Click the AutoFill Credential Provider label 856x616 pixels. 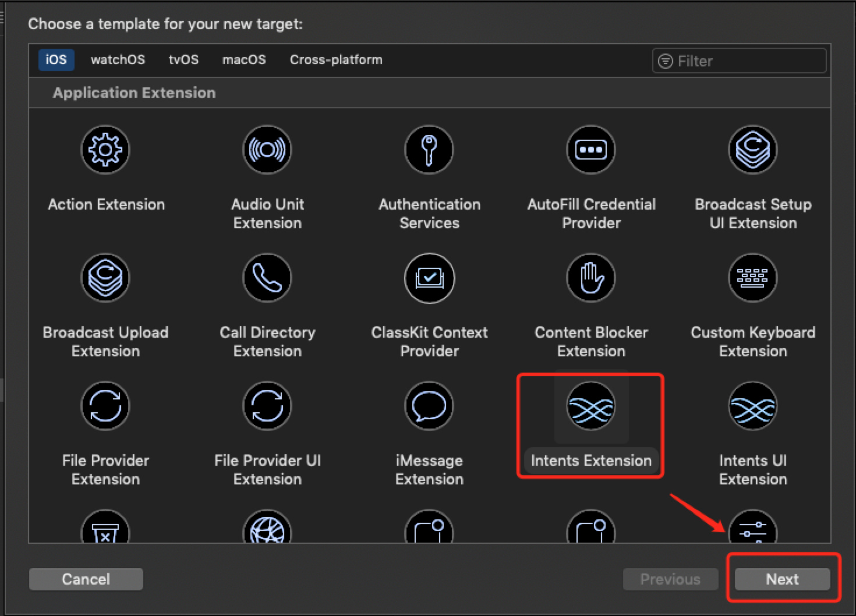pyautogui.click(x=591, y=214)
